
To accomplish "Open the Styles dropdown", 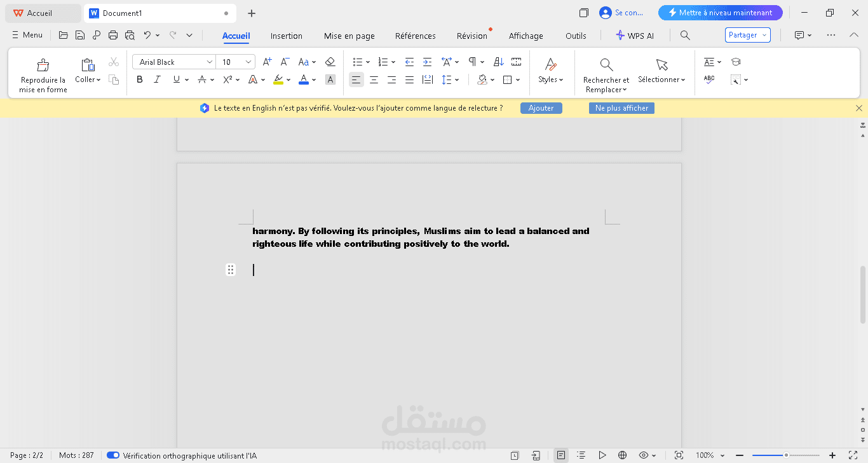I will [x=551, y=79].
